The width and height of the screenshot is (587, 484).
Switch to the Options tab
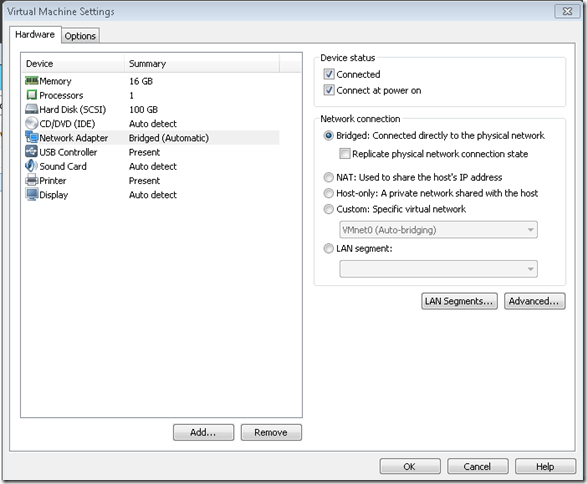tap(80, 36)
